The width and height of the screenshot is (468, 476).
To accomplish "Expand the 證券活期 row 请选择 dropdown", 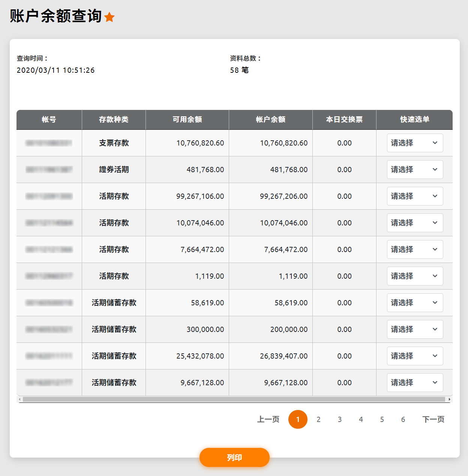I will pos(415,170).
